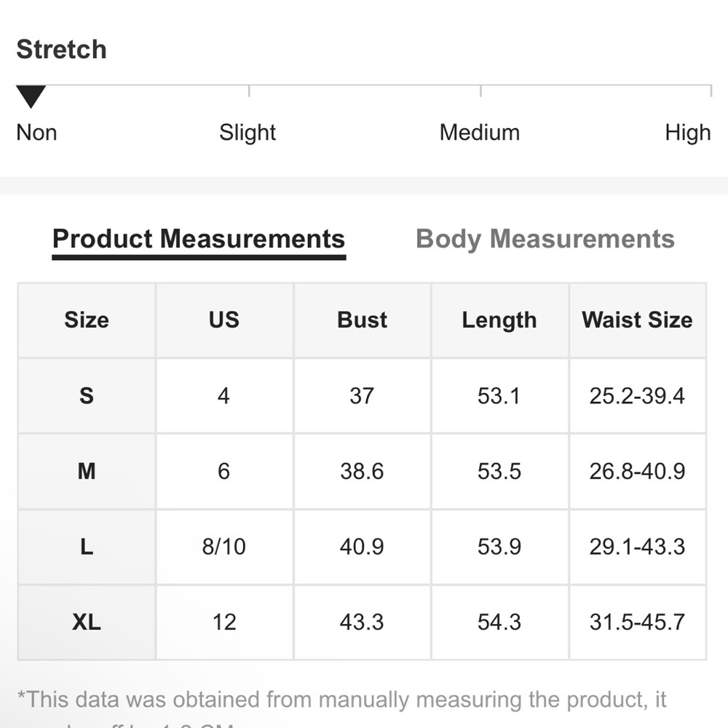Click the Size column header
Screen dimensions: 728x728
coord(87,320)
